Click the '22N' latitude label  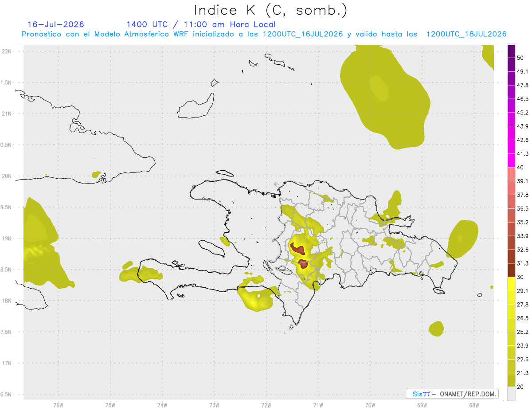click(7, 51)
